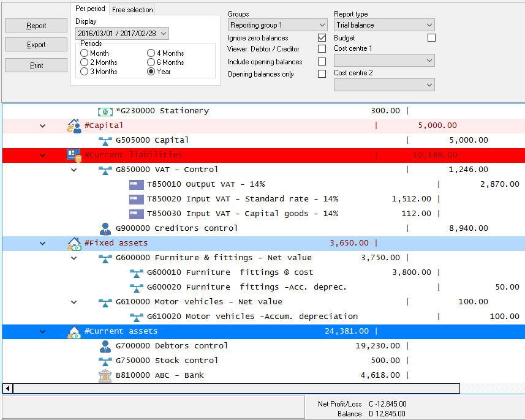The height and width of the screenshot is (420, 525).
Task: Uncheck Ignore zero balances option
Action: tap(322, 38)
